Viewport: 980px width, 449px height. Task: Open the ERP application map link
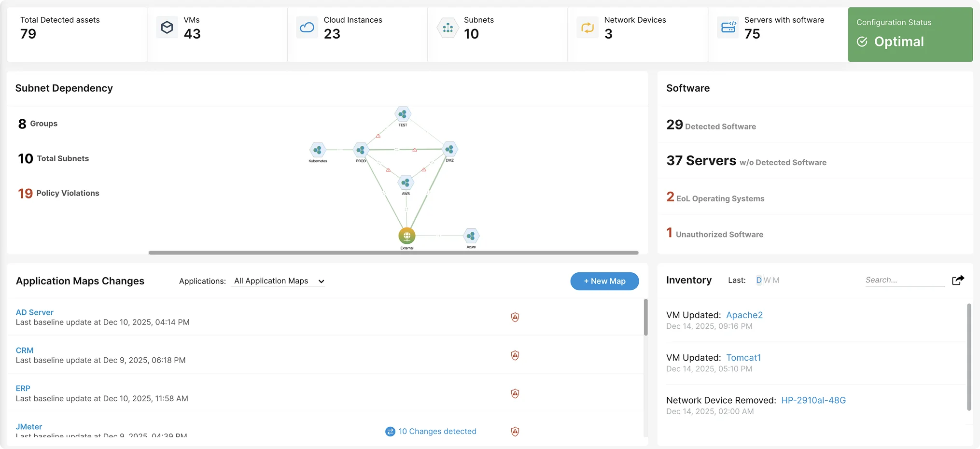click(23, 388)
